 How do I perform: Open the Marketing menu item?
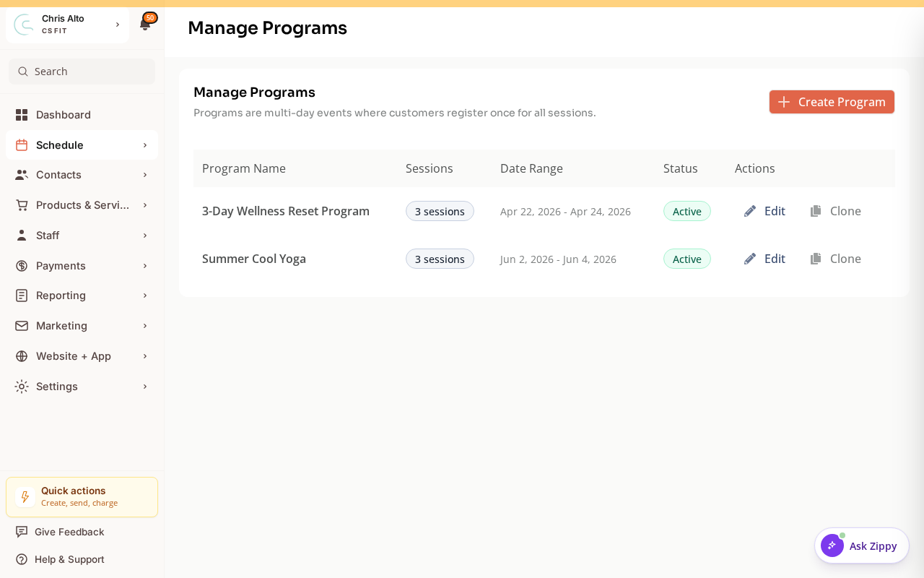82,326
